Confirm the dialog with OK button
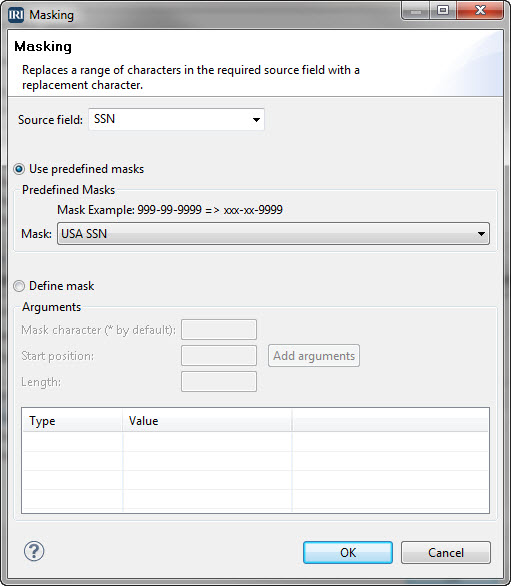 (348, 552)
